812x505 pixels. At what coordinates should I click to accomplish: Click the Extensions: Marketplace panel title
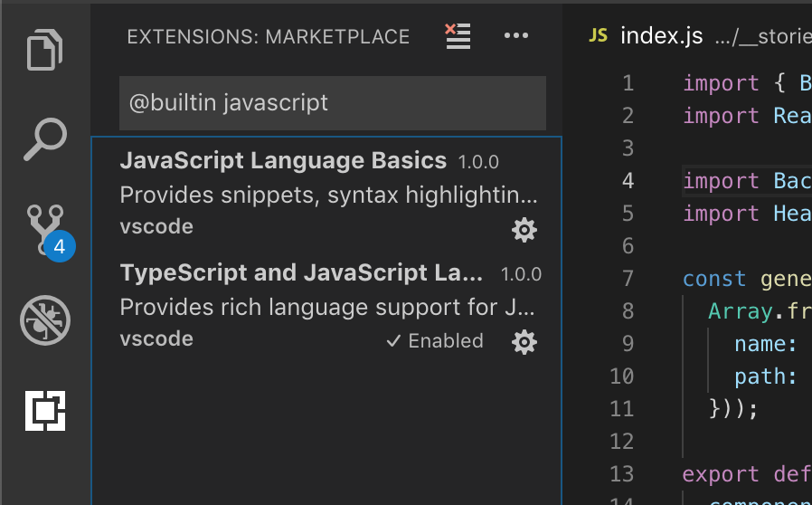(x=269, y=37)
